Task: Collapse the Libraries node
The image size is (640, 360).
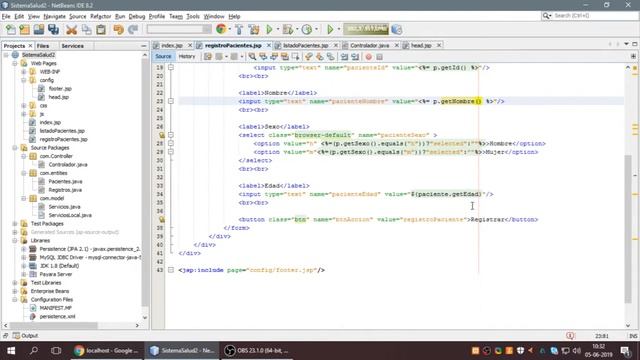Action: tap(15, 240)
